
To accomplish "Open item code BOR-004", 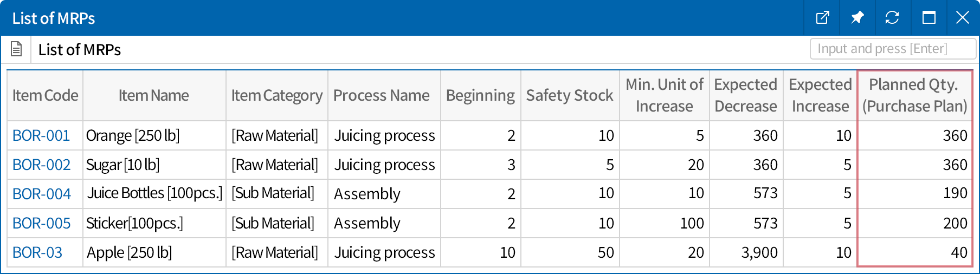I will click(x=42, y=194).
